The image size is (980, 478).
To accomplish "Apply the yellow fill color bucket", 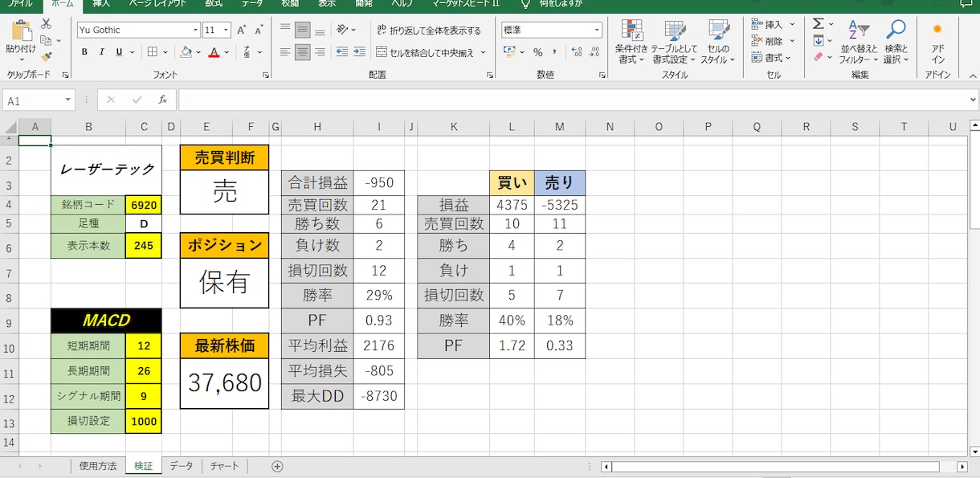I will coord(186,52).
